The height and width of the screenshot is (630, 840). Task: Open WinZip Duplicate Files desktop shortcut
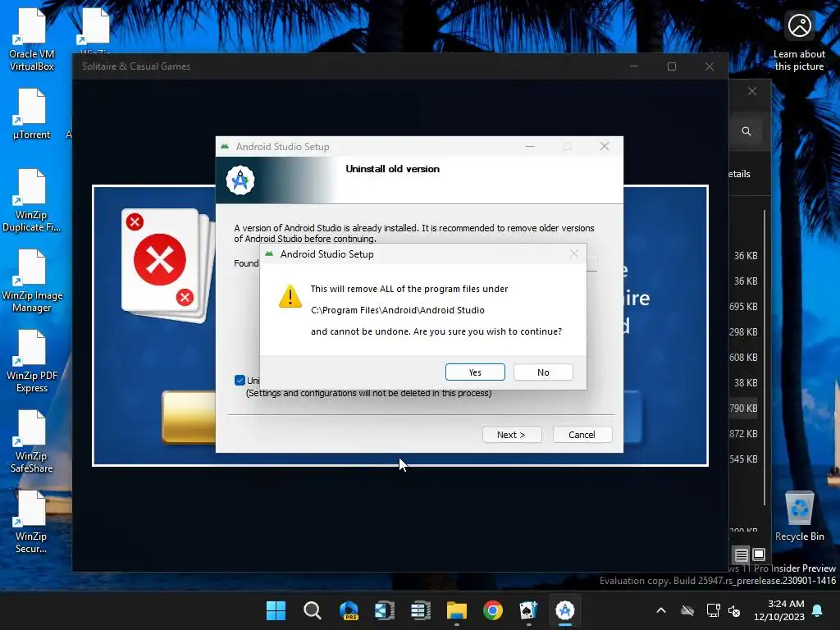point(32,201)
